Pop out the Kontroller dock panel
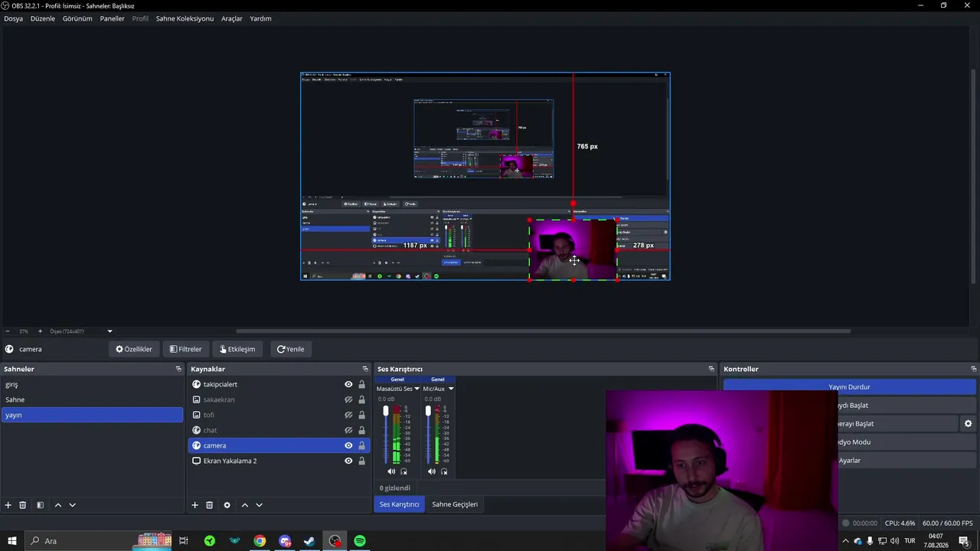 973,369
